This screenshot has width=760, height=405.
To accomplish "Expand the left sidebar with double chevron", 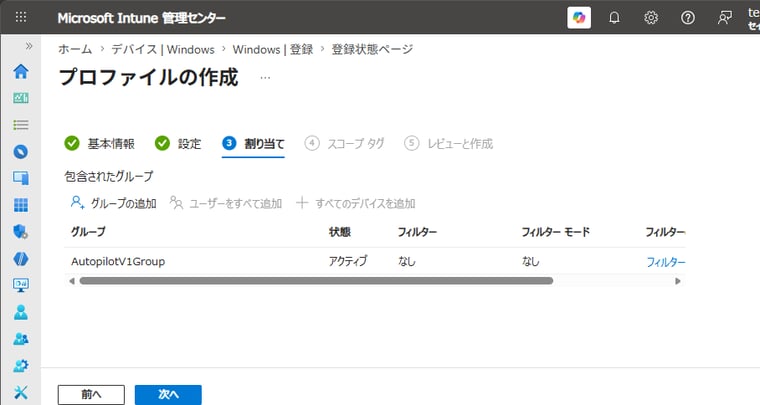I will tap(29, 46).
